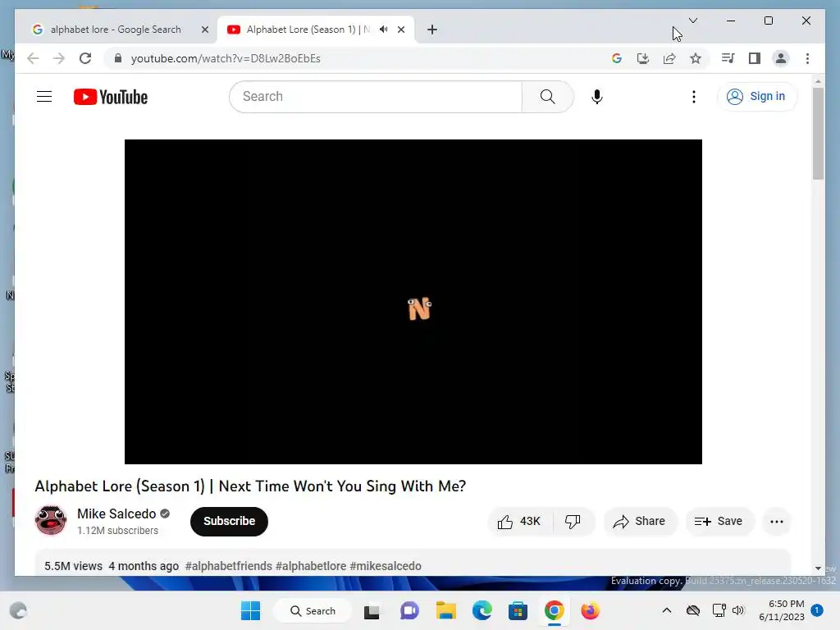Close the alphabet lore Google Search tab

coord(204,30)
